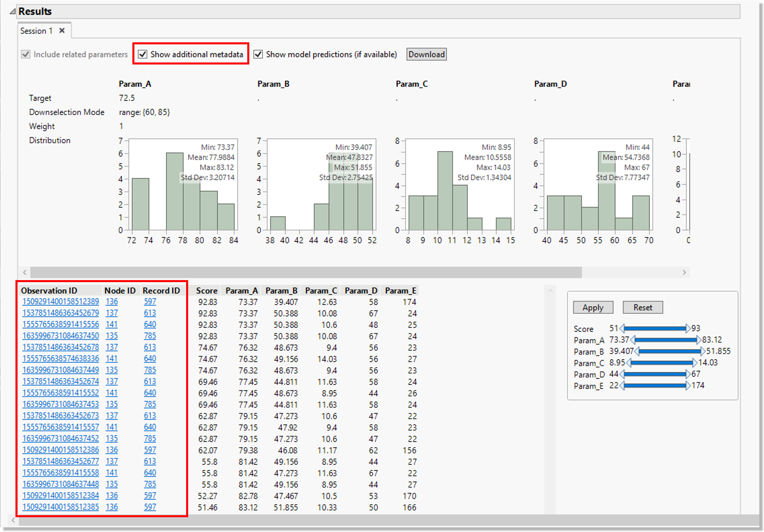Open observation 1555765638591415556 link
Image resolution: width=764 pixels, height=532 pixels.
click(61, 324)
